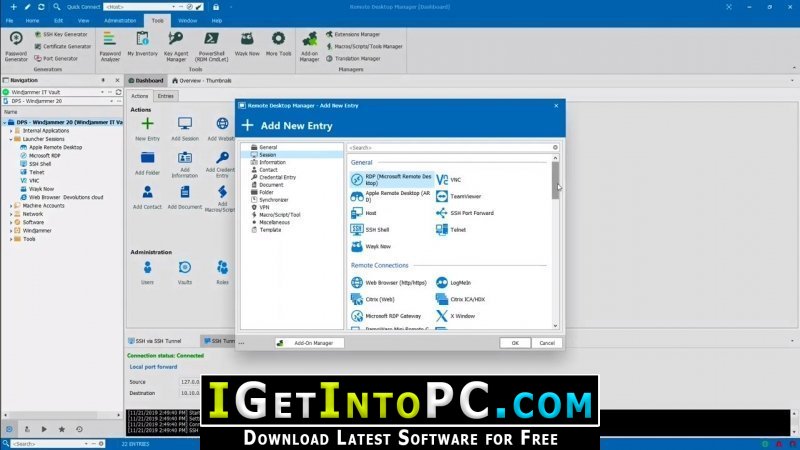Click the entry type search field
The height and width of the screenshot is (450, 800).
(449, 148)
